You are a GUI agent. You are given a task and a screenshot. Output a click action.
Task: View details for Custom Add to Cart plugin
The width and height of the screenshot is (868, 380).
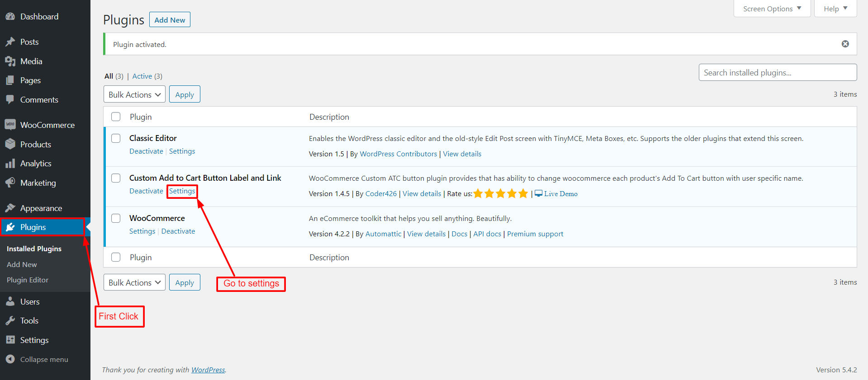[422, 194]
